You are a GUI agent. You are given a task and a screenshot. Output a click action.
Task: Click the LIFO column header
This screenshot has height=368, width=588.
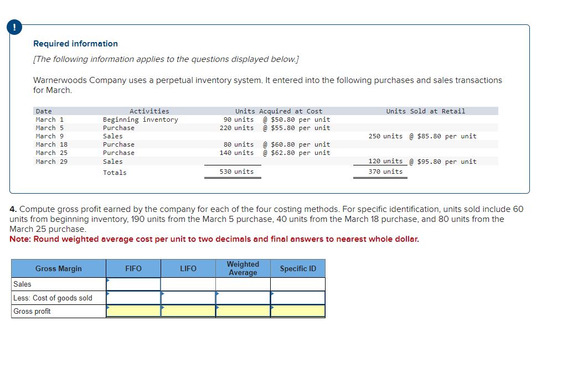(x=188, y=268)
